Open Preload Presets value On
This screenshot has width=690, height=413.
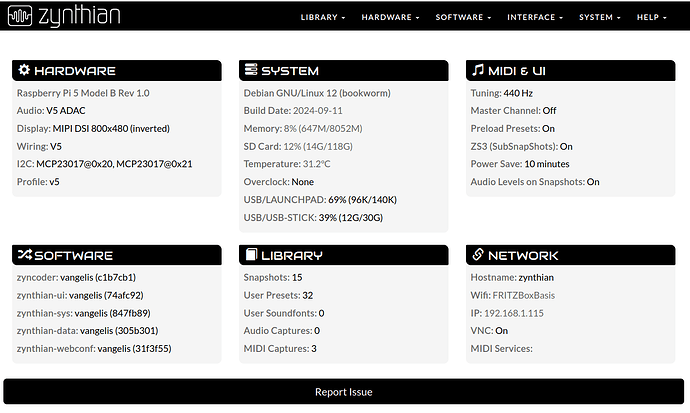[548, 128]
